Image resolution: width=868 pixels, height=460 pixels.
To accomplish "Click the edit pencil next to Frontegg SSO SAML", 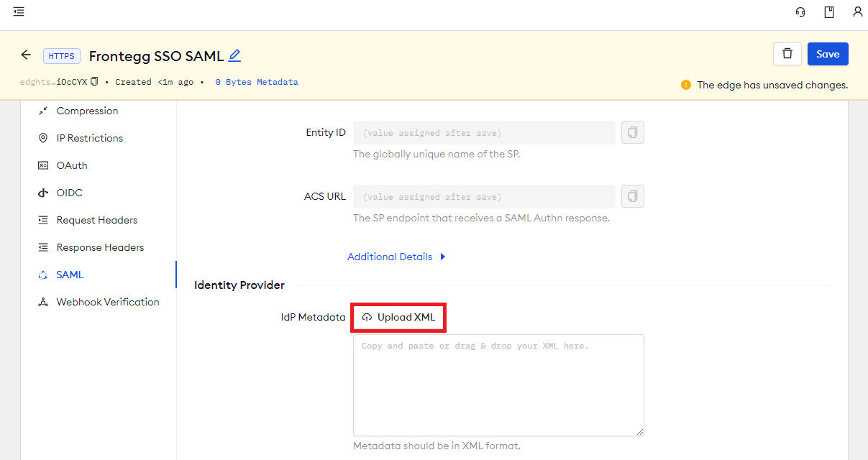I will pos(234,54).
